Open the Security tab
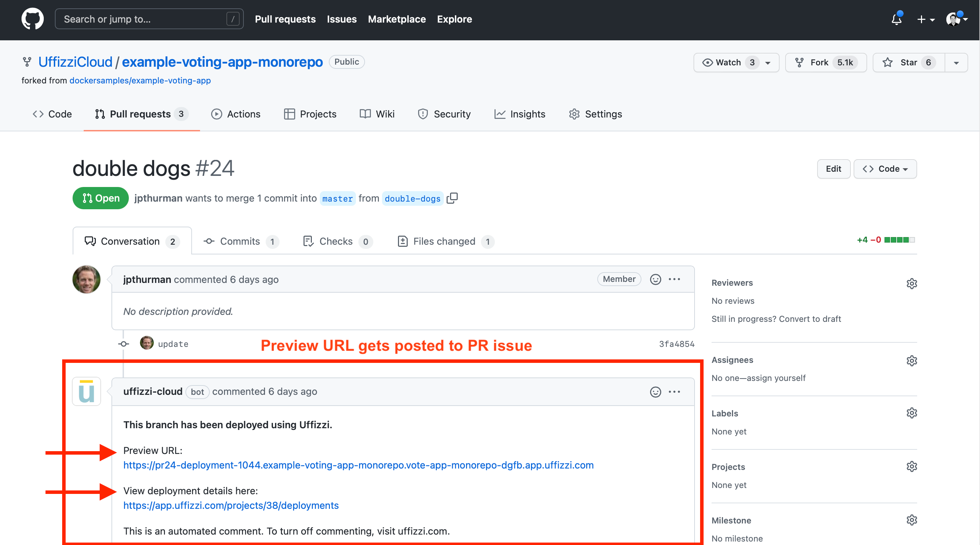Image resolution: width=980 pixels, height=545 pixels. [445, 114]
